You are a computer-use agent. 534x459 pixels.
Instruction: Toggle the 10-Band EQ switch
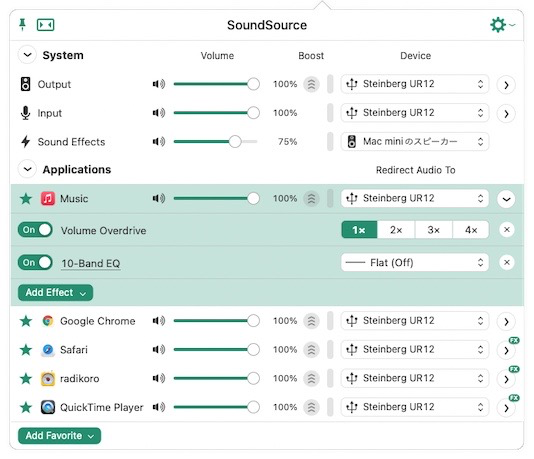pos(35,263)
